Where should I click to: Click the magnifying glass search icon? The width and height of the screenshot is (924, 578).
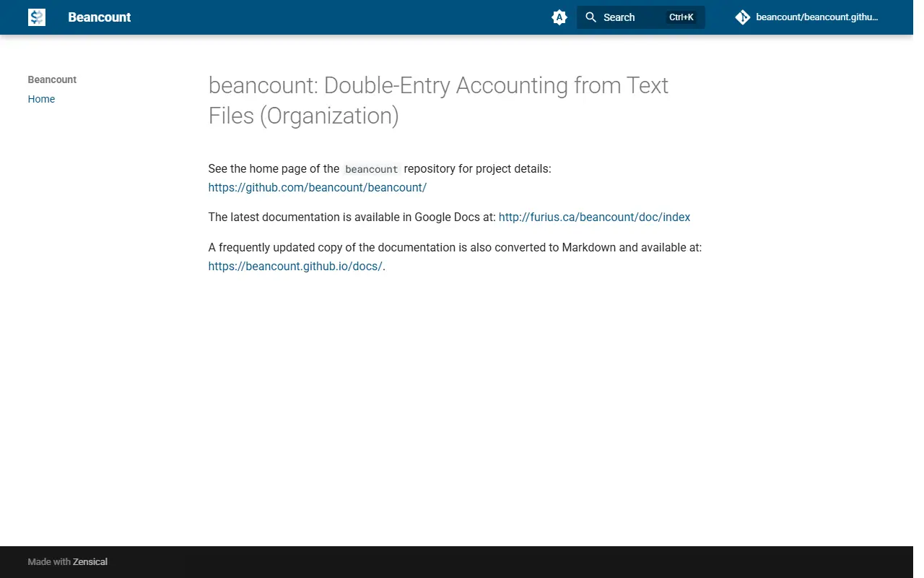coord(590,17)
